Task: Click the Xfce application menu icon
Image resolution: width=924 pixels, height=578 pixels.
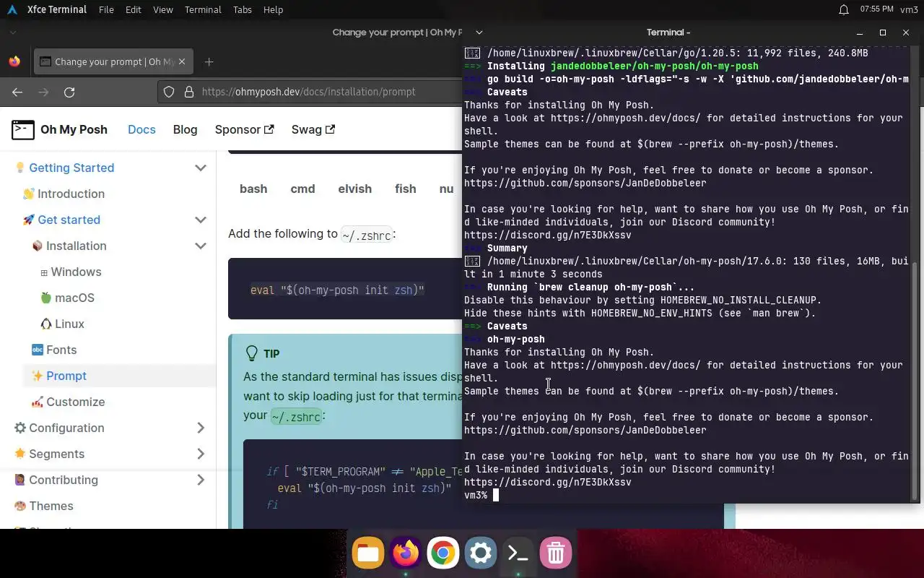Action: [x=12, y=9]
